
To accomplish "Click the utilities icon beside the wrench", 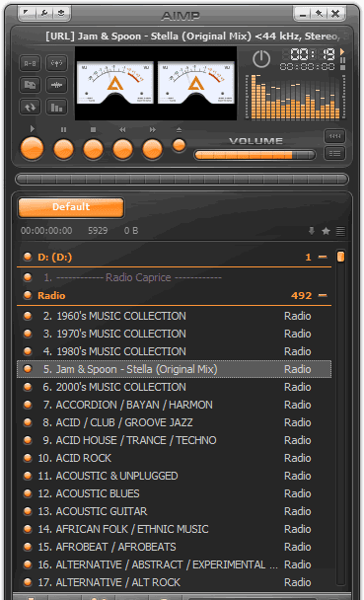I will pos(61,14).
